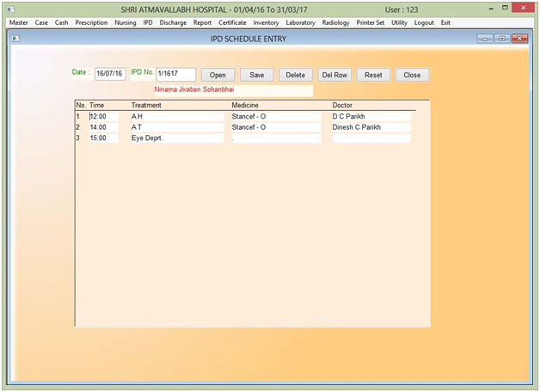Close the IPD schedule form
The width and height of the screenshot is (540, 392).
pyautogui.click(x=412, y=75)
